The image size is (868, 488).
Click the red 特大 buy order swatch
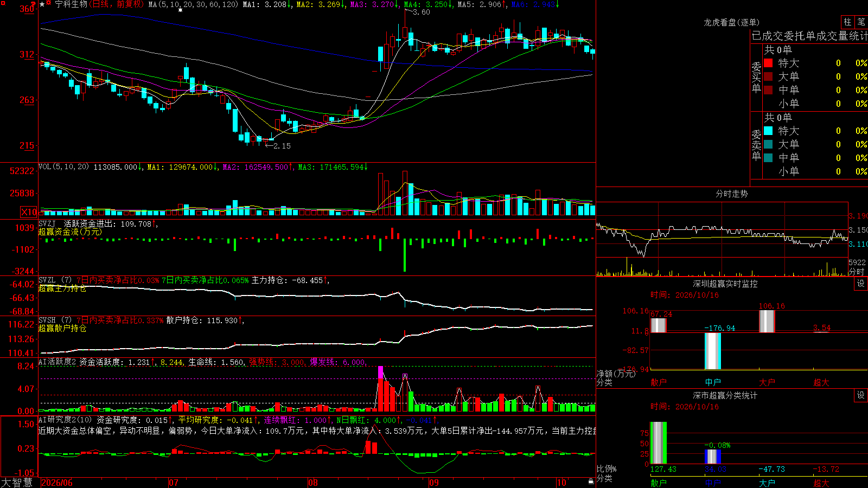pos(768,63)
